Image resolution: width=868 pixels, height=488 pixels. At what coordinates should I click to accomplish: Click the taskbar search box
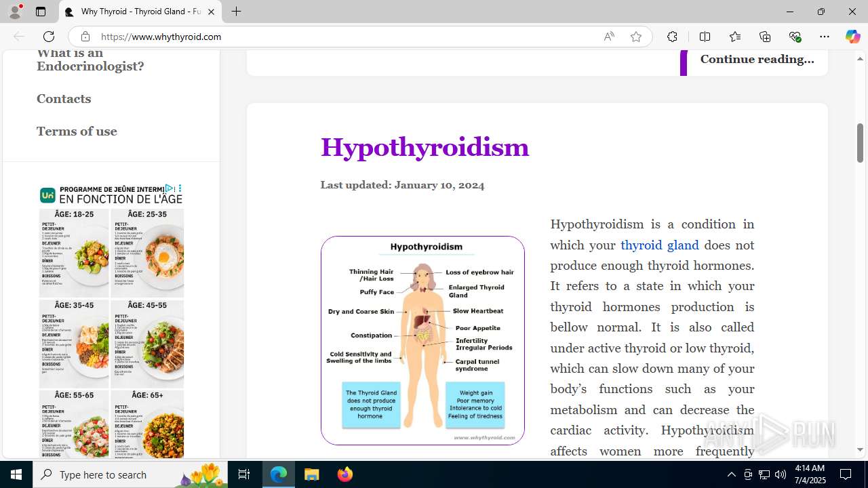130,474
